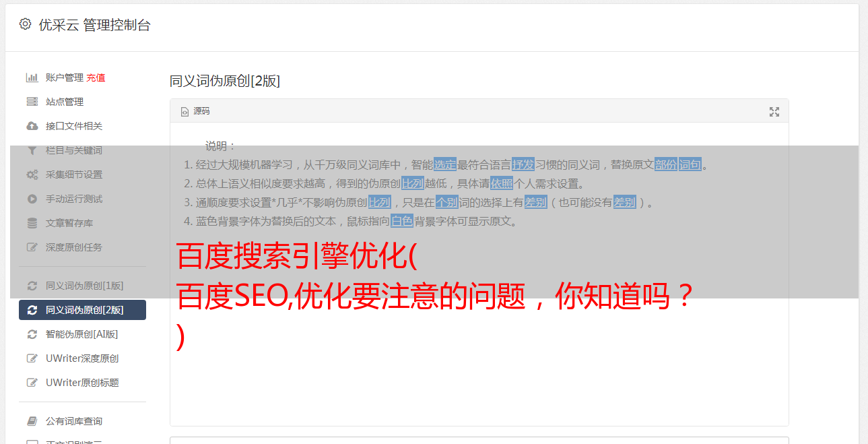
Task: Click the red 充值 recharge link
Action: (96, 77)
